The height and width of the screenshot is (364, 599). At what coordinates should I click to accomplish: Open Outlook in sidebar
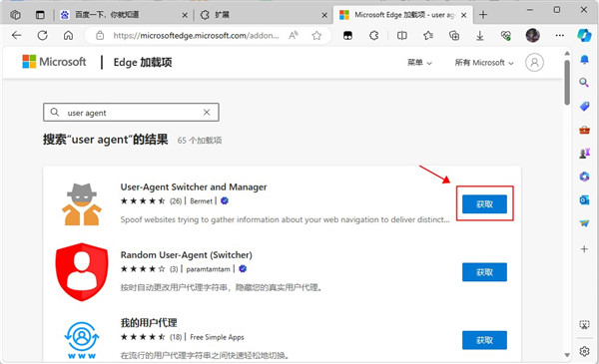[x=584, y=199]
